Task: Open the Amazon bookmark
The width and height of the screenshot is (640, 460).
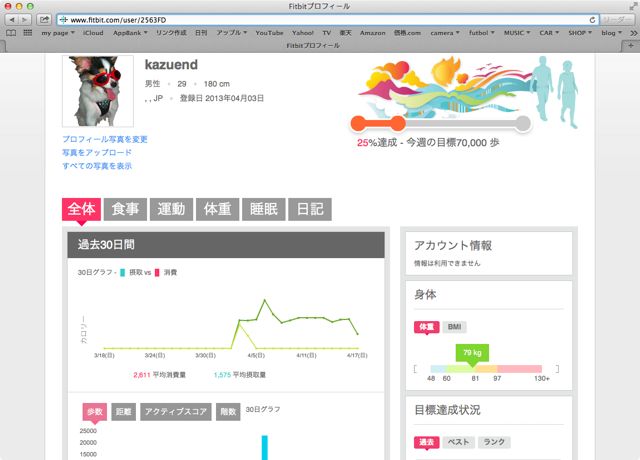Action: click(373, 33)
